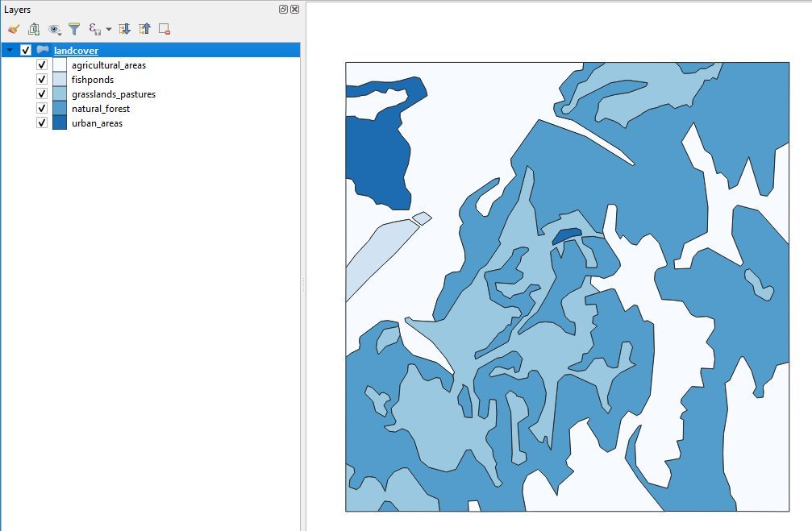This screenshot has height=531, width=812.
Task: Click the Expand All layers icon
Action: click(124, 29)
